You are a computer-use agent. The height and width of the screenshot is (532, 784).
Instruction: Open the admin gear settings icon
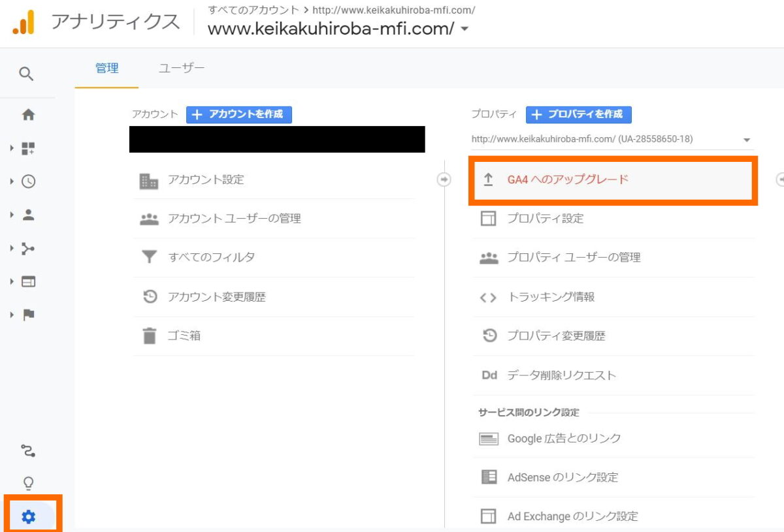(28, 517)
